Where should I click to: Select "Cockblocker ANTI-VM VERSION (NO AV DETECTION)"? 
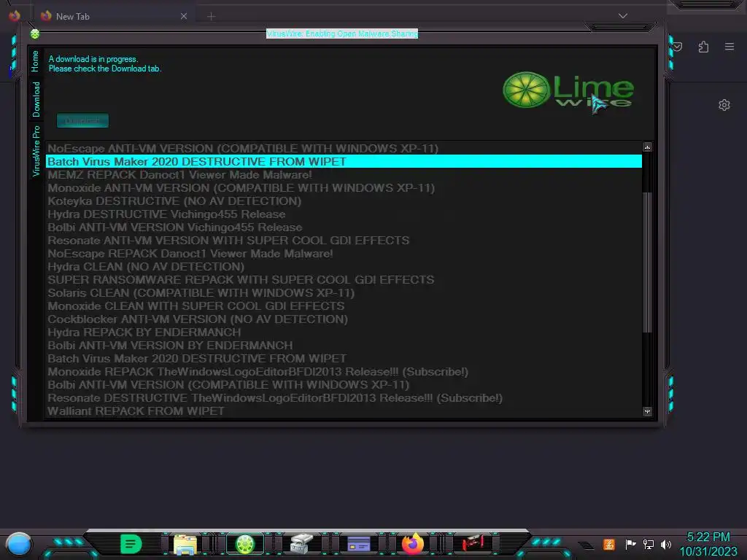pyautogui.click(x=344, y=319)
